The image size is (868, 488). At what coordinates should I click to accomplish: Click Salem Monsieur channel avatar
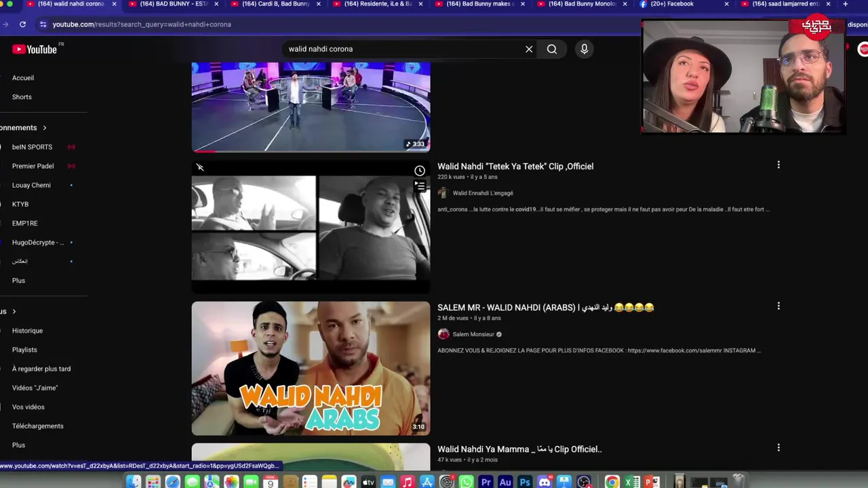pyautogui.click(x=443, y=334)
